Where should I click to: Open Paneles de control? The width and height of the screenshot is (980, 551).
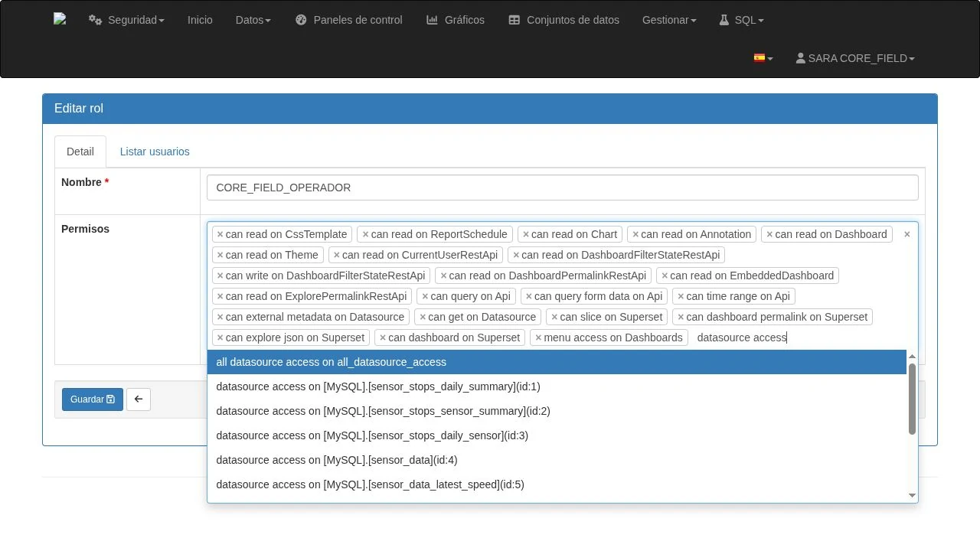pos(348,20)
